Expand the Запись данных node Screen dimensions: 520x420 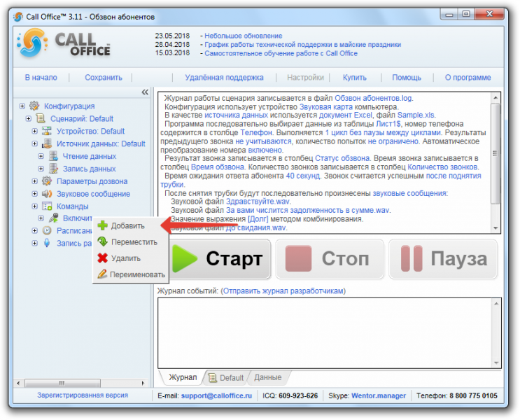coord(41,169)
